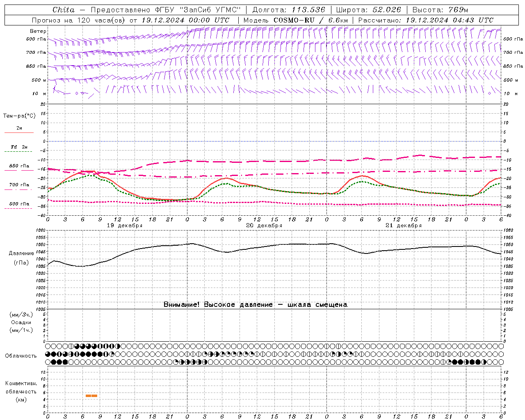Viewport: 525px width, 420px height.
Task: Click the 'Облачность' cloudiness label
Action: pos(21,356)
